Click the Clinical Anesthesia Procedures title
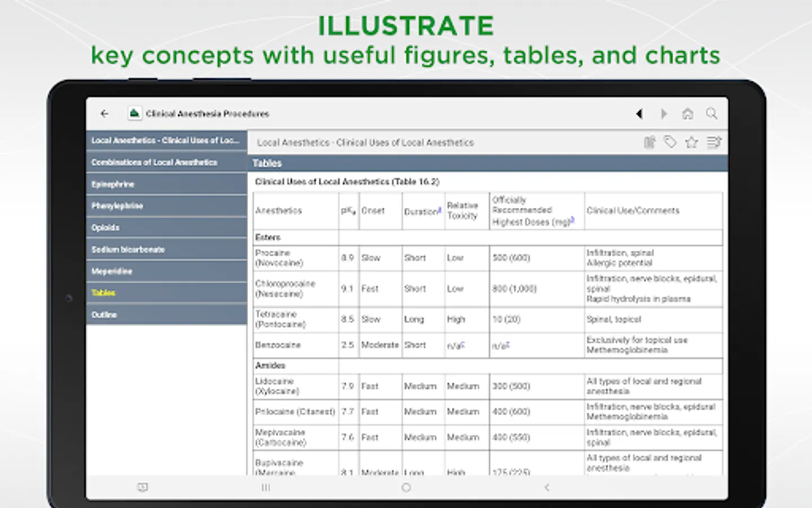This screenshot has height=508, width=812. point(208,113)
